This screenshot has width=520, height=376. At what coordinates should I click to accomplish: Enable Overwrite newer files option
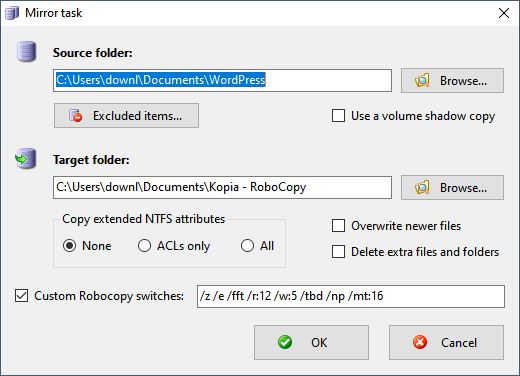[x=339, y=226]
